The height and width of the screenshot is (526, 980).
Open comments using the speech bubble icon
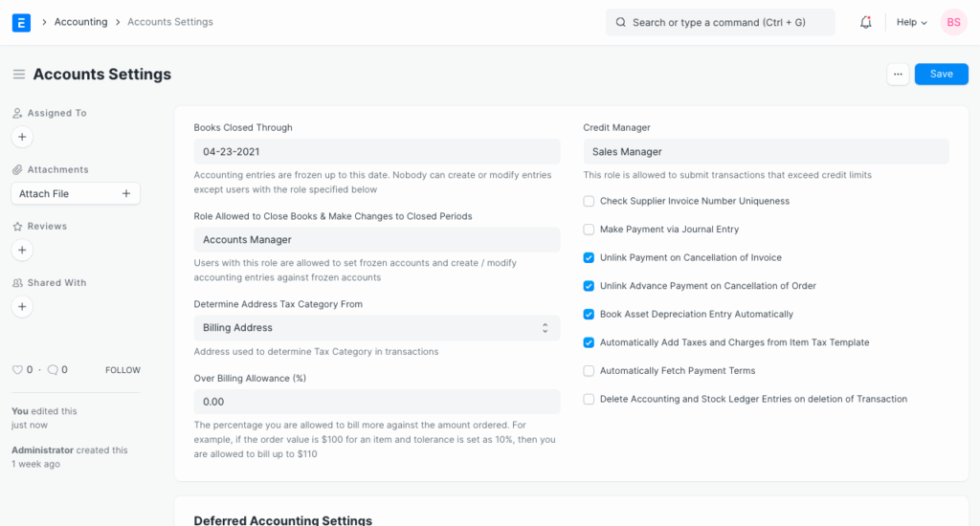point(53,370)
